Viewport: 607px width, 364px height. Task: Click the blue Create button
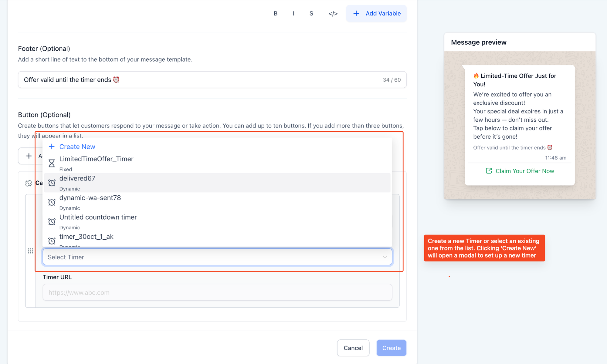pos(391,348)
